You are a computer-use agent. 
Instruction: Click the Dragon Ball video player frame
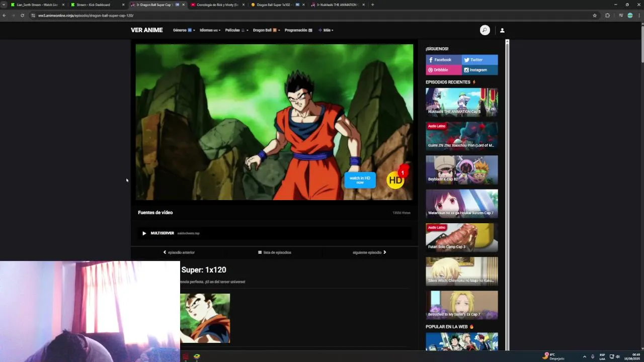pos(275,122)
